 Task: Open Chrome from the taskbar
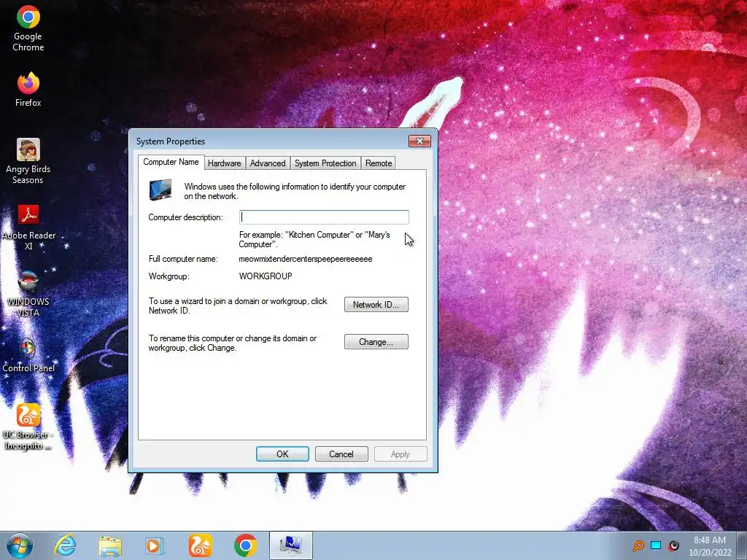point(245,545)
